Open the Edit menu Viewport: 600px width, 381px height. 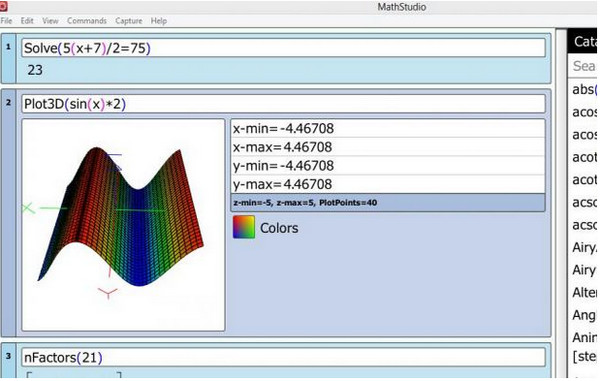27,21
